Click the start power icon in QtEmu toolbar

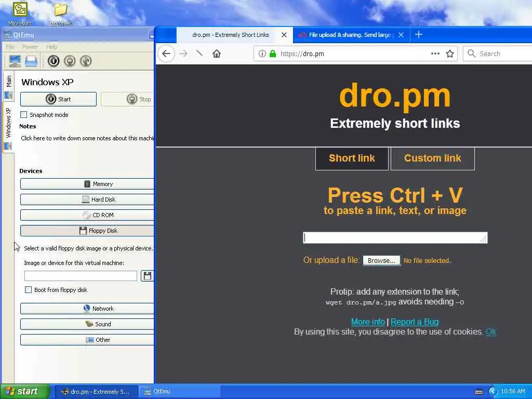[54, 61]
